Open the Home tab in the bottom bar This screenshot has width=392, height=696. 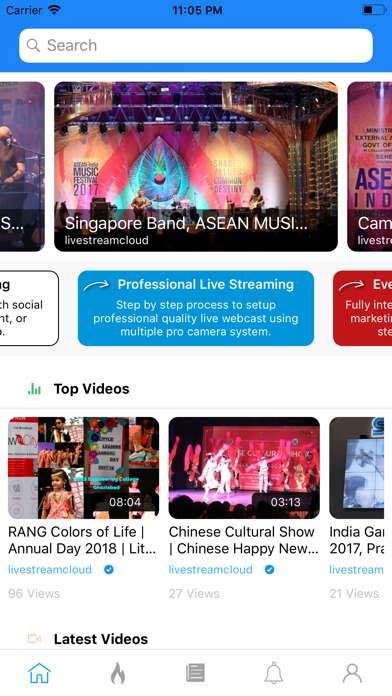[39, 673]
